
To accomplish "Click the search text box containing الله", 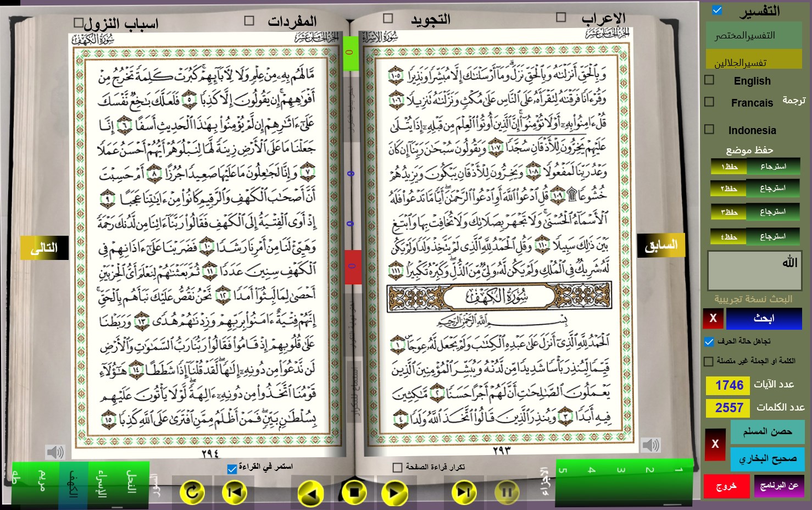I will (x=754, y=271).
